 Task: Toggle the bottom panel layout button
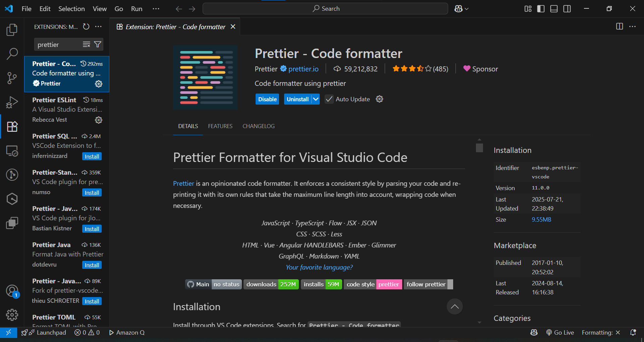click(x=554, y=9)
